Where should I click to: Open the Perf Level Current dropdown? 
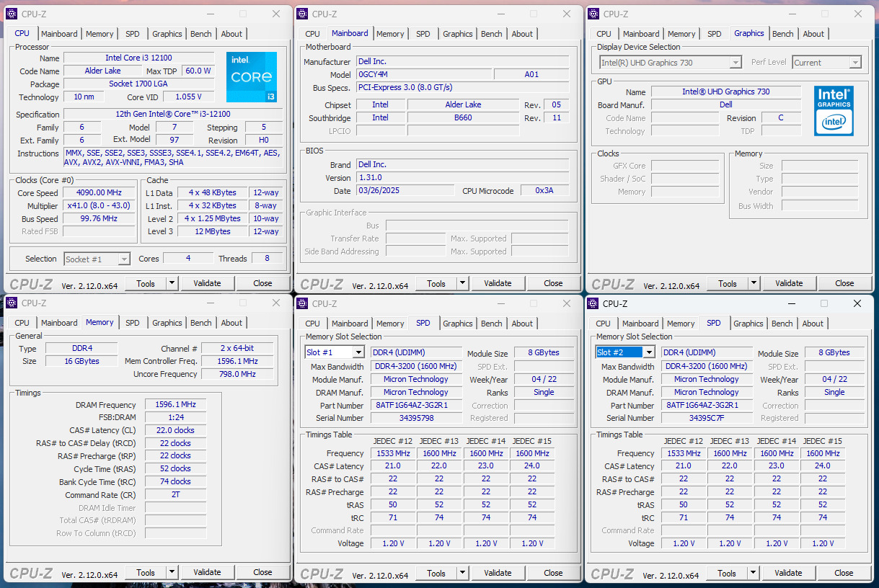coord(854,63)
